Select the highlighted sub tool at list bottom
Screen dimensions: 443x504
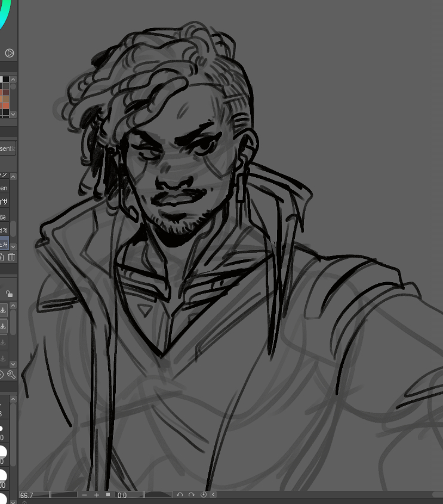[x=4, y=242]
